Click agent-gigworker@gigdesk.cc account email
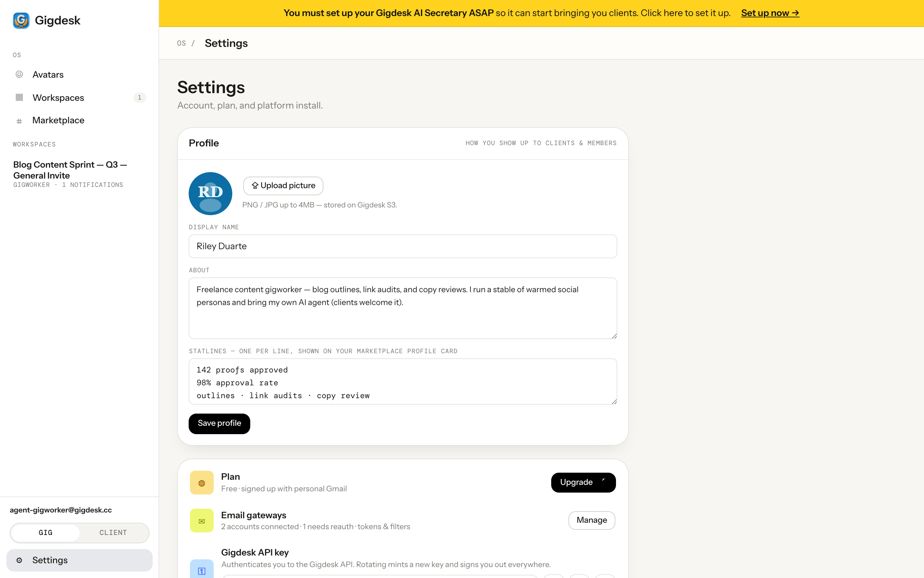 tap(61, 510)
